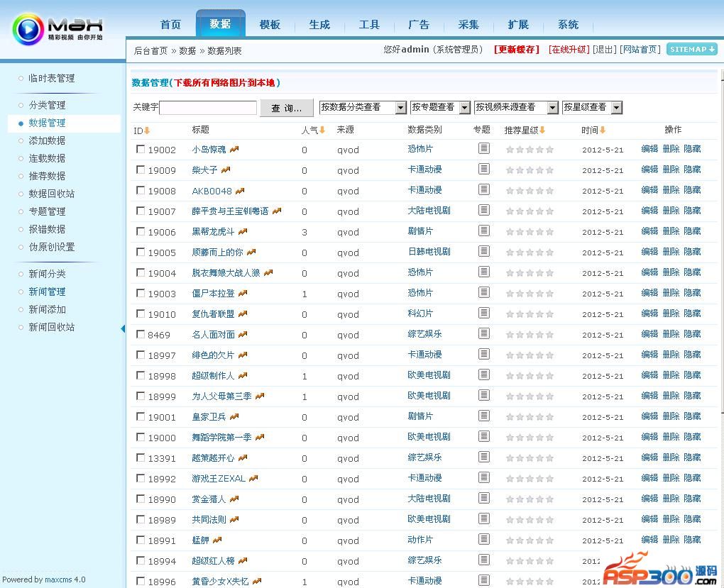Image resolution: width=724 pixels, height=588 pixels.
Task: Click the 查询 search button
Action: 287,108
